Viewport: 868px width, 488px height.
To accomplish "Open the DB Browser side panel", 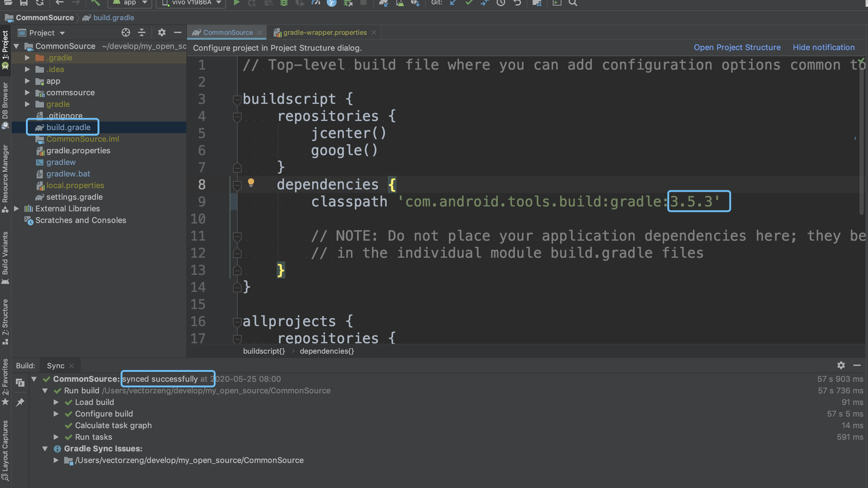I will tap(5, 101).
